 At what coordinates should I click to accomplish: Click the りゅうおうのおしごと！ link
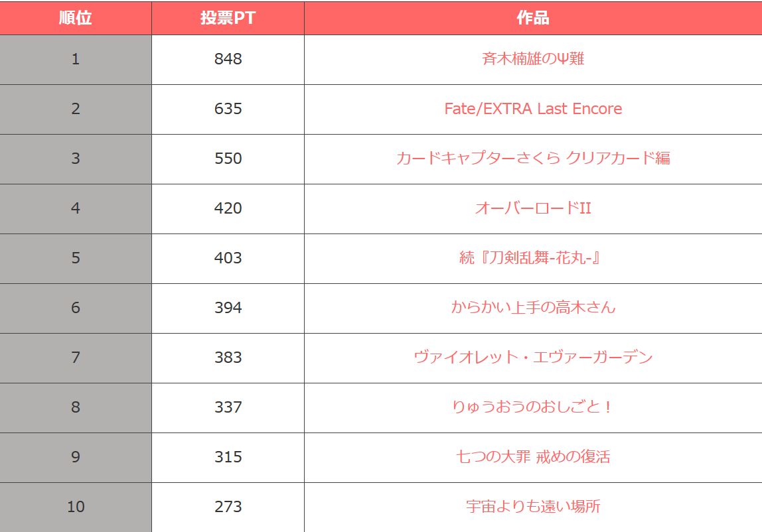click(x=533, y=407)
